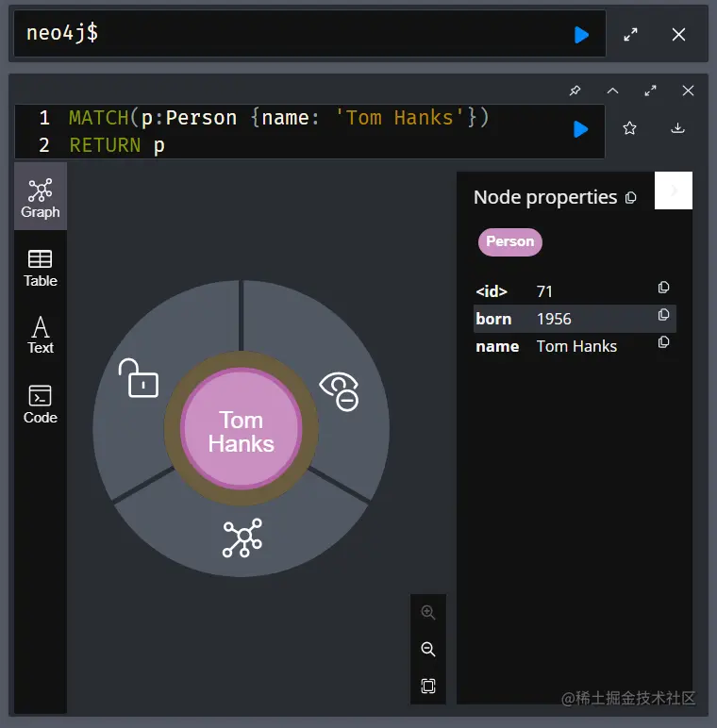Copy the born value 1956
Screen dimensions: 717x728
pos(663,315)
